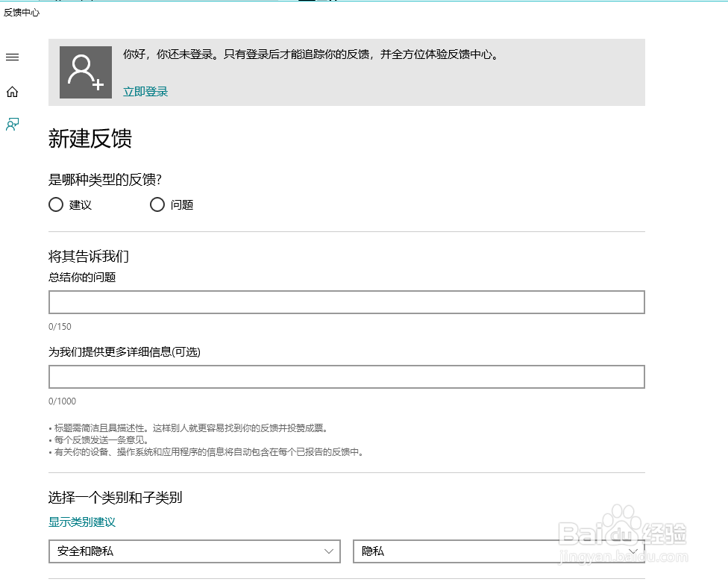Go to the Home page icon
The width and height of the screenshot is (728, 582).
click(12, 92)
